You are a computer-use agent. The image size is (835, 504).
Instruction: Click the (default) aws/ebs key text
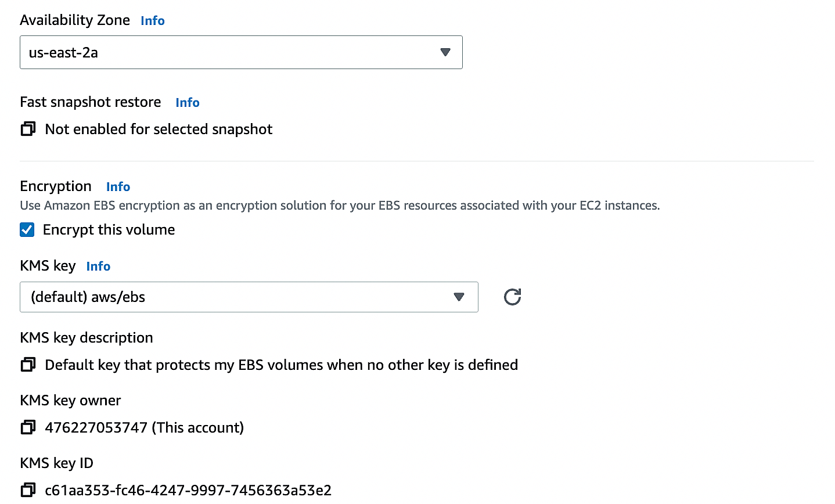(x=88, y=297)
